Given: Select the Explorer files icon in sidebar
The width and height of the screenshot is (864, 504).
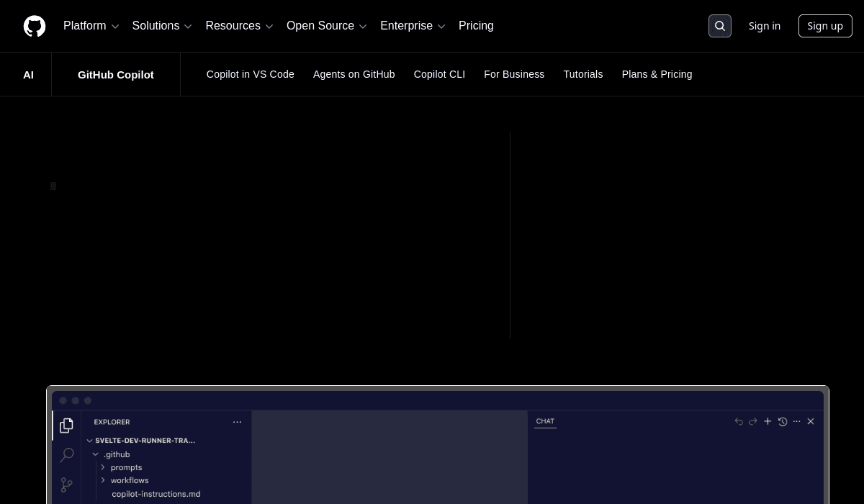Looking at the screenshot, I should click(x=66, y=426).
